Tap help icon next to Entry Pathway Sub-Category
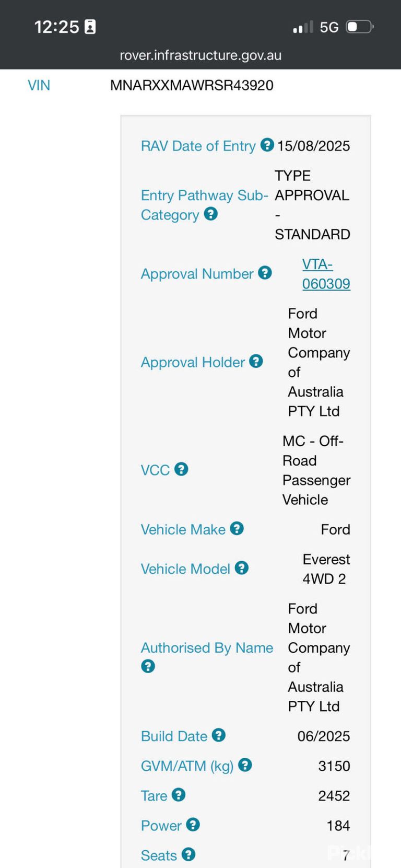Screen dimensions: 401x868 click(x=210, y=214)
